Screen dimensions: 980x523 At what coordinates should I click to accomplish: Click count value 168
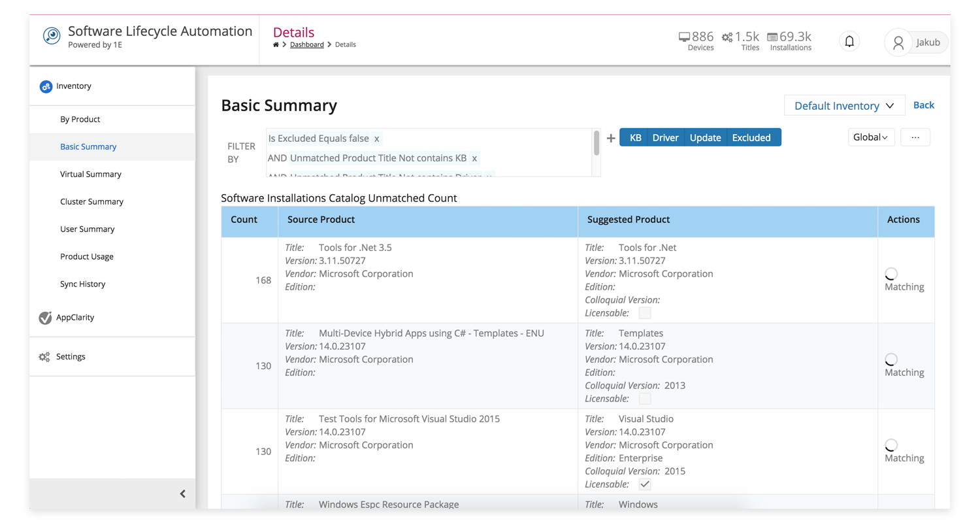pyautogui.click(x=263, y=280)
